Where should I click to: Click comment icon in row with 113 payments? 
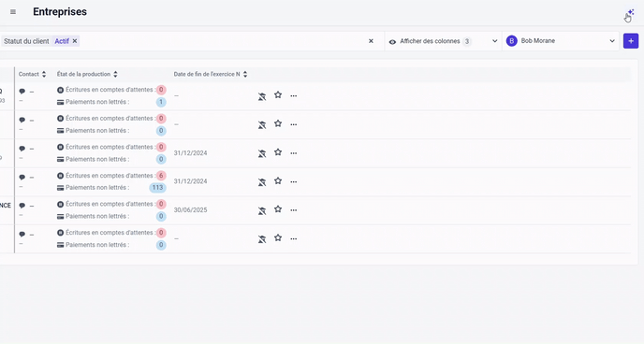[22, 178]
